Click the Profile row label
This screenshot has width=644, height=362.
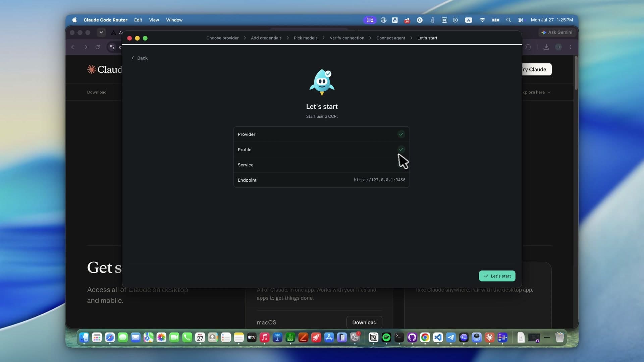tap(245, 149)
